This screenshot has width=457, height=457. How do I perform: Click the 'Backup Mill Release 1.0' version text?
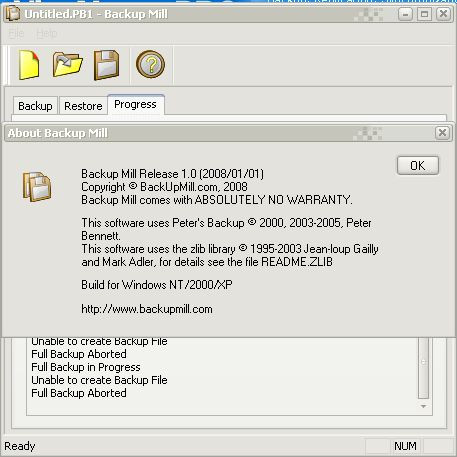click(172, 174)
